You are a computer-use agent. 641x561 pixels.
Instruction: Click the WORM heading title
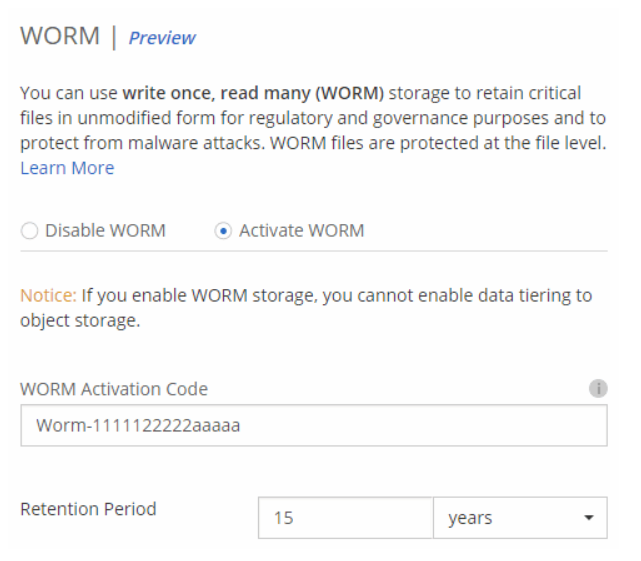pyautogui.click(x=60, y=37)
